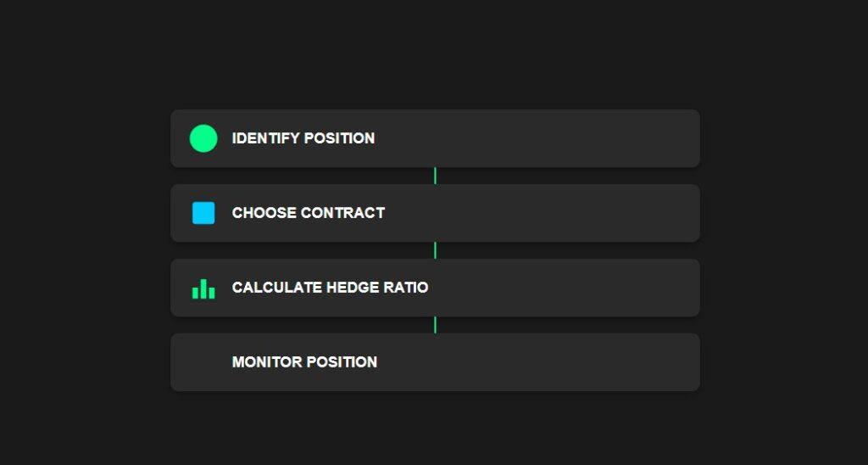868x465 pixels.
Task: Select the Choose Contract label
Action: pyautogui.click(x=308, y=213)
